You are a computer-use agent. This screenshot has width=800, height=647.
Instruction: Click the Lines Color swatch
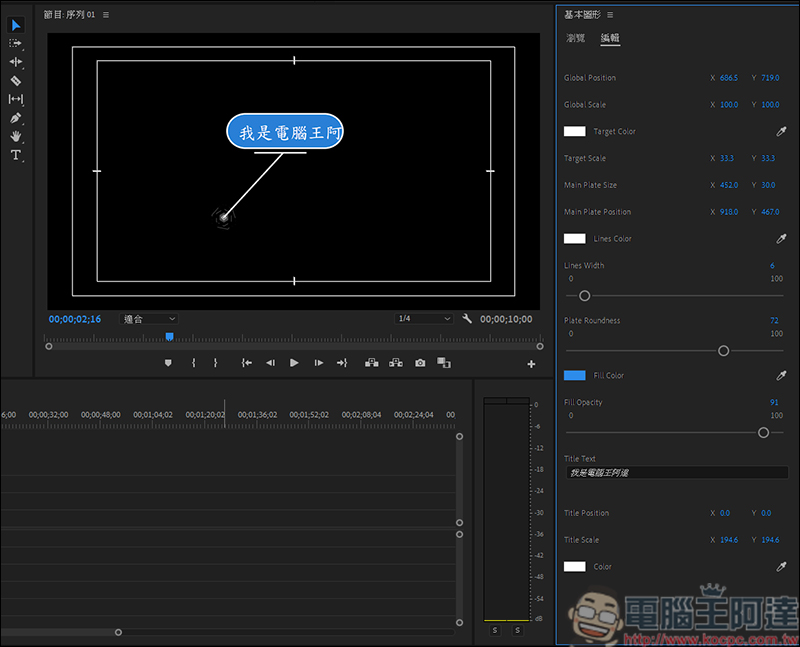574,238
